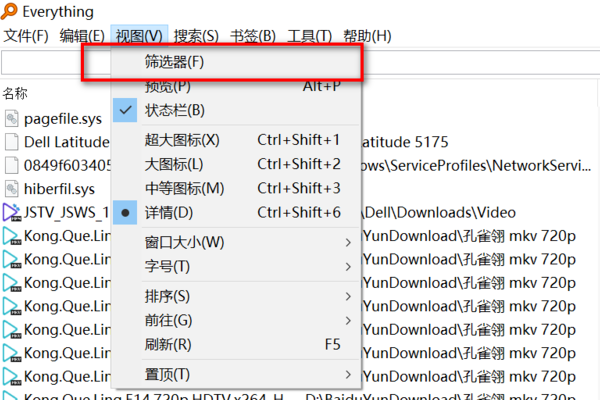600x400 pixels.
Task: Click the pagefile.sys file icon
Action: point(11,119)
